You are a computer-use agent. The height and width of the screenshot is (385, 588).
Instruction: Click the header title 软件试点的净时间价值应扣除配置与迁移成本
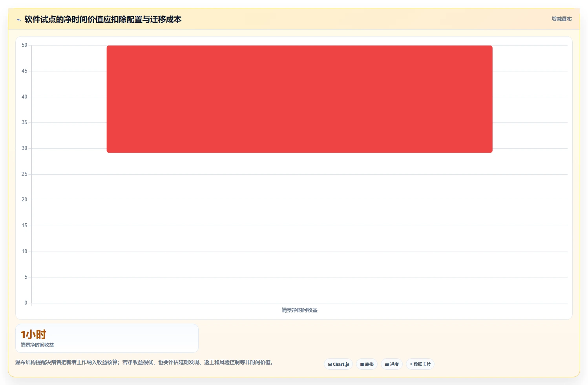coord(103,19)
